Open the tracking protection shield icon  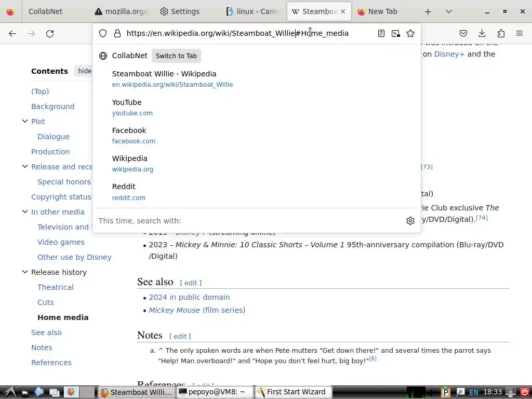pyautogui.click(x=103, y=33)
